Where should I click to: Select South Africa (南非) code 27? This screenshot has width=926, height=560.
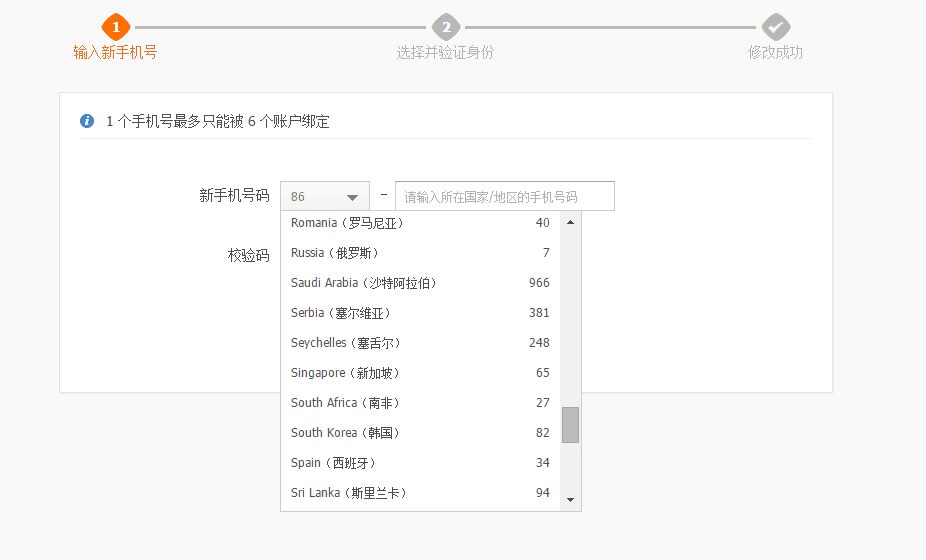coord(420,403)
